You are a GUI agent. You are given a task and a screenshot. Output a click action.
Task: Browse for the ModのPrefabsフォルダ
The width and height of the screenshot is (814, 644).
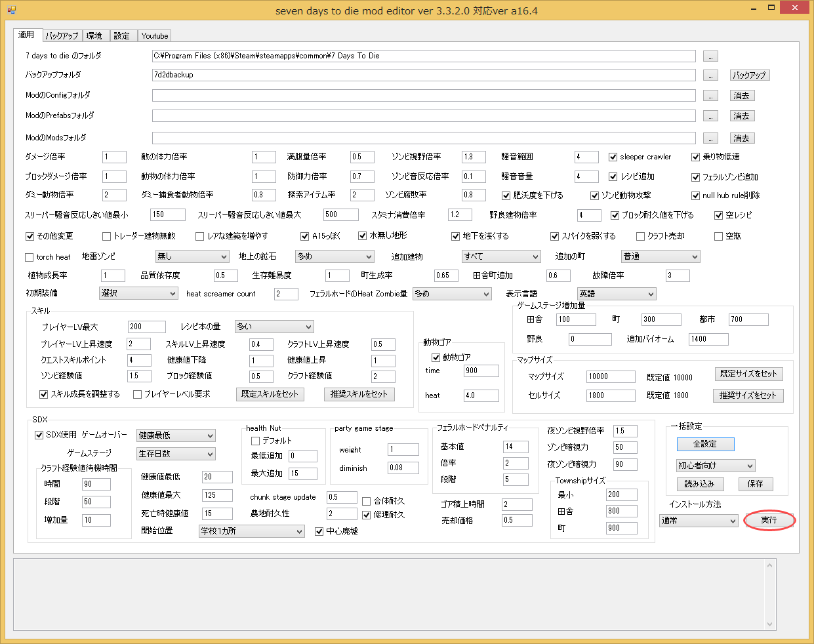(x=710, y=116)
